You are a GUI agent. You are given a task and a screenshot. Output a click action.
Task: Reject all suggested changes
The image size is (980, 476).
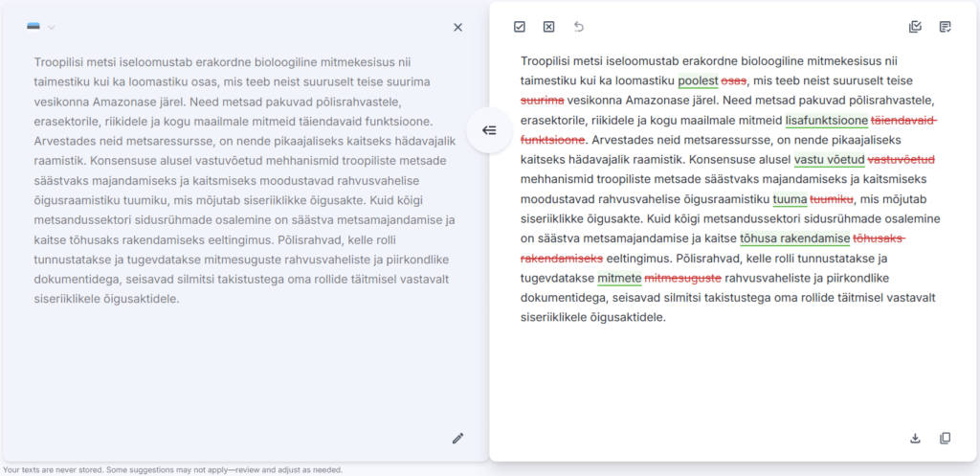pos(548,27)
